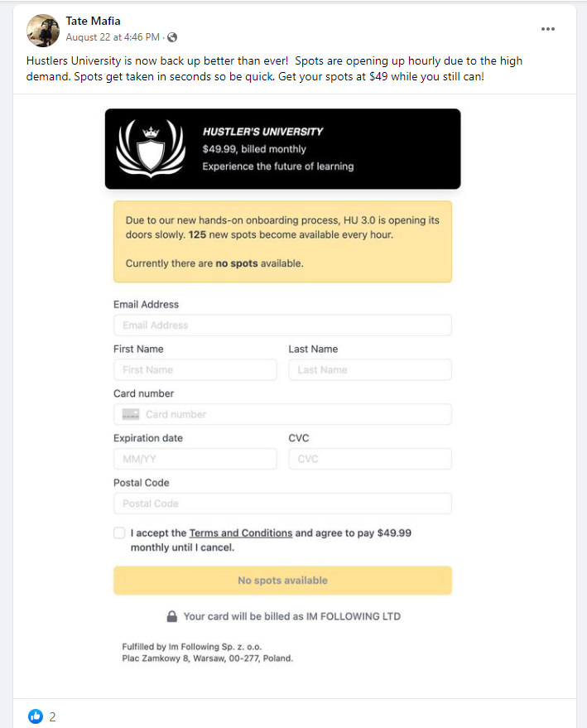Open the Tate Mafia profile name link
The image size is (587, 728).
(x=93, y=21)
